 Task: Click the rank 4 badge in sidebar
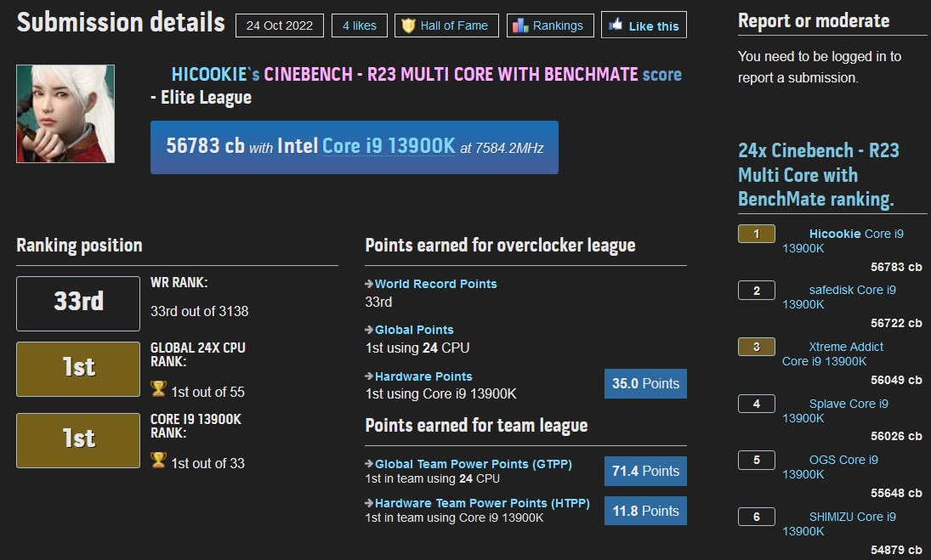[757, 404]
